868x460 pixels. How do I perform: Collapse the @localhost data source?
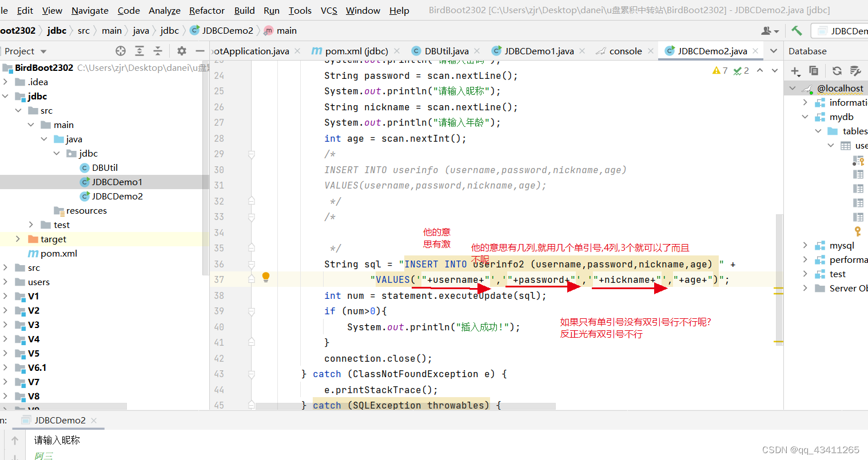point(793,88)
